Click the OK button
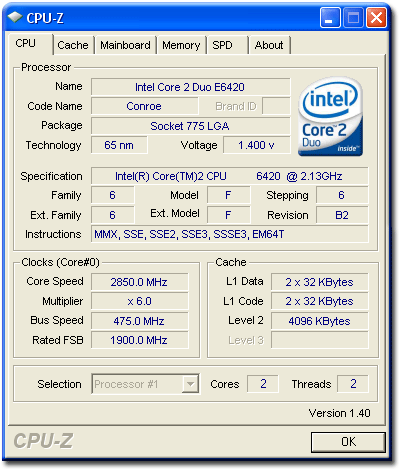The height and width of the screenshot is (475, 400). [348, 442]
